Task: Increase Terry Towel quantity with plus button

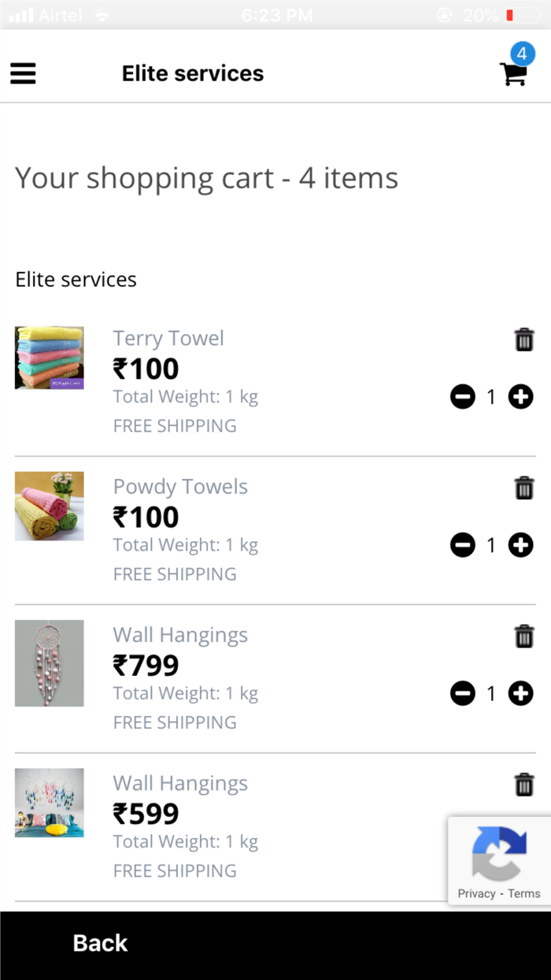Action: (520, 397)
